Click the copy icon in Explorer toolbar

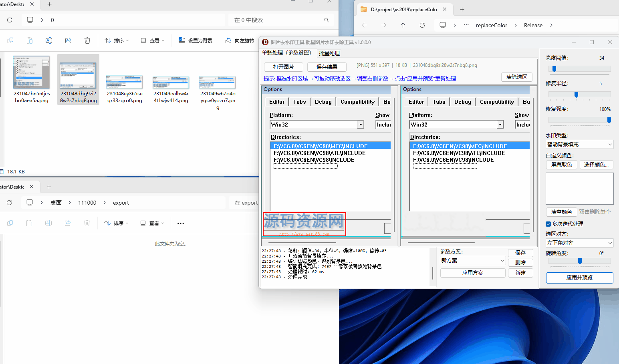click(x=10, y=40)
